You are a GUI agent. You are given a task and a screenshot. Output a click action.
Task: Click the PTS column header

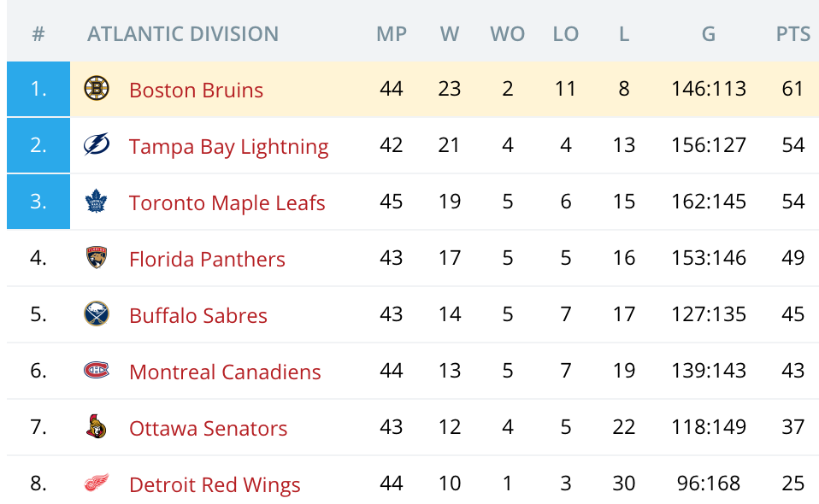(x=792, y=34)
